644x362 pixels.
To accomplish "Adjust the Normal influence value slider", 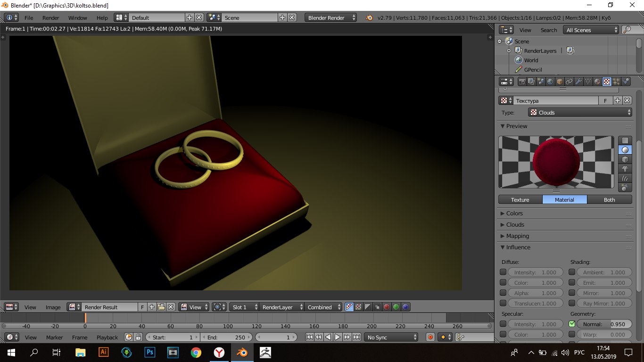I will (x=604, y=324).
